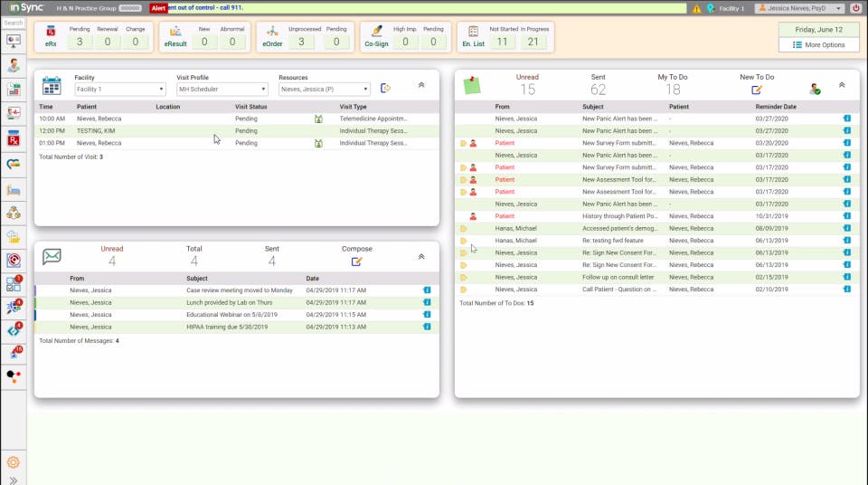Image resolution: width=868 pixels, height=485 pixels.
Task: Open the 12:00 PM TESTING, KIM appointment
Action: (x=237, y=131)
